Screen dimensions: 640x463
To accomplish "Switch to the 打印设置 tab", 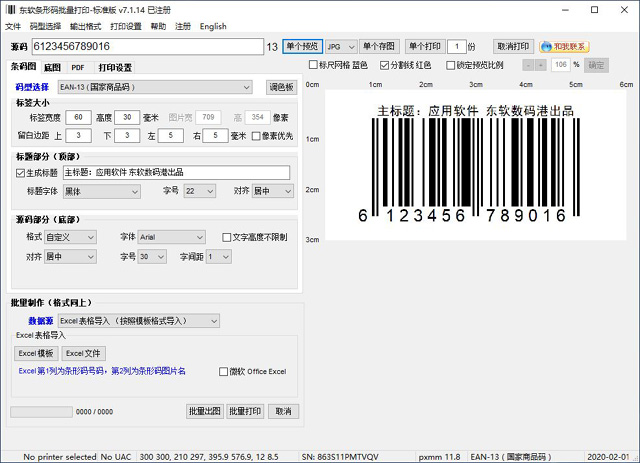I will (115, 67).
